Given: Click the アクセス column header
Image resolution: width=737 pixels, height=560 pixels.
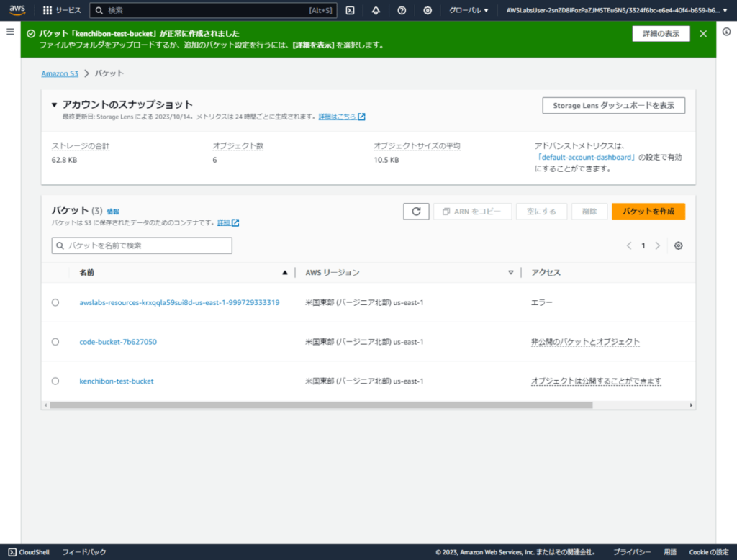Looking at the screenshot, I should (546, 272).
